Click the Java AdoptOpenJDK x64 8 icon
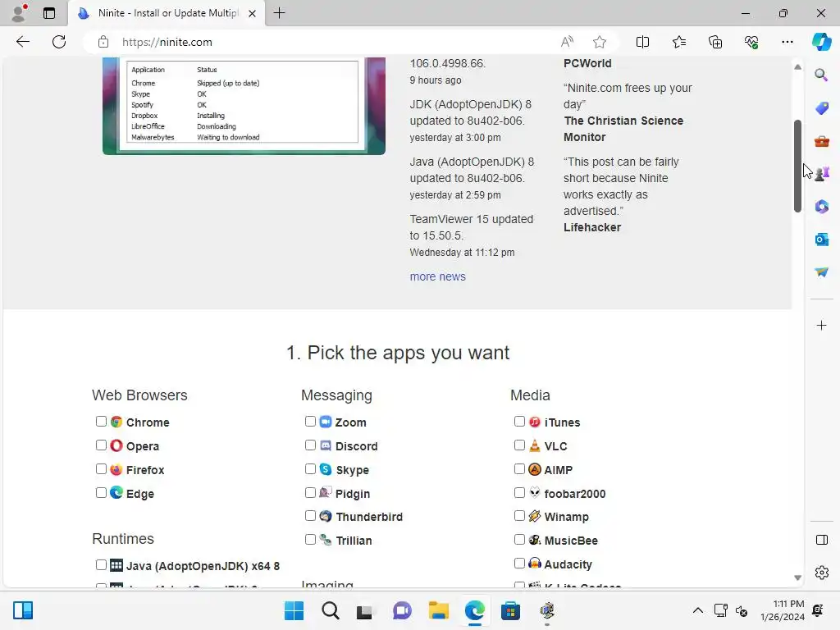Screen dimensions: 840x630 (116, 565)
